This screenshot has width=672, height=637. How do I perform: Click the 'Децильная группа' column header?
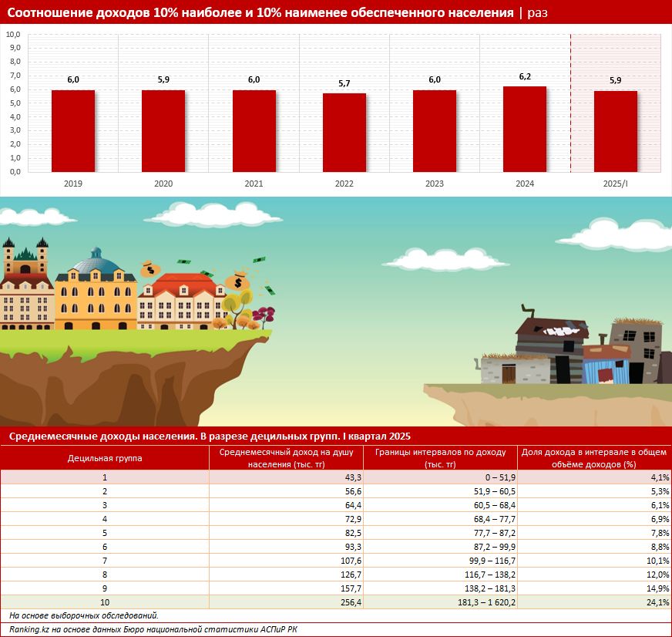tap(105, 458)
